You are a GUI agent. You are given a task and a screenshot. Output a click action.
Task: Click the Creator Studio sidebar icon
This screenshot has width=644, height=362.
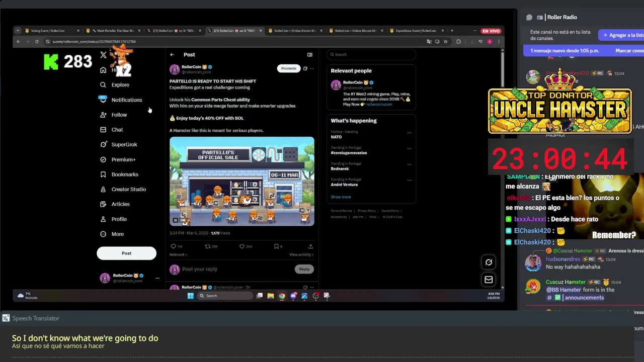point(103,189)
